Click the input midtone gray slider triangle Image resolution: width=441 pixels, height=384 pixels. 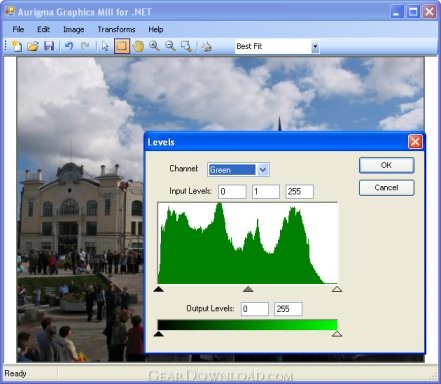tap(248, 289)
